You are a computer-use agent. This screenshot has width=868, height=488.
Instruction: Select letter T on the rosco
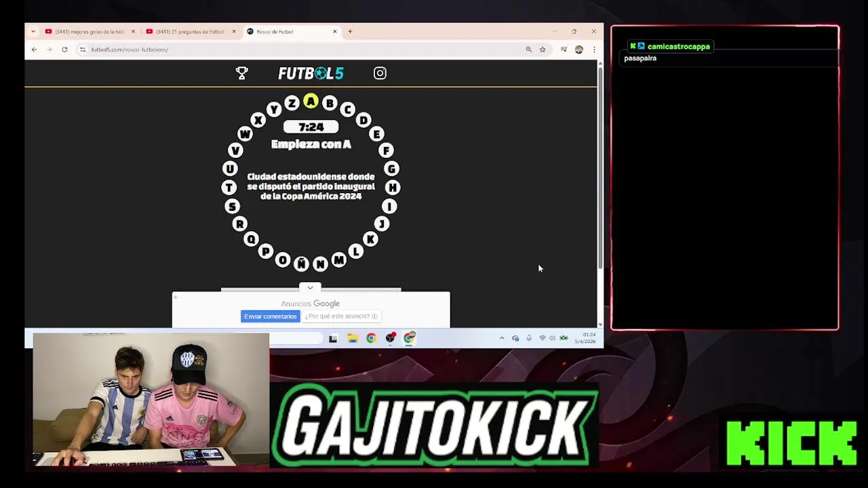tap(229, 188)
